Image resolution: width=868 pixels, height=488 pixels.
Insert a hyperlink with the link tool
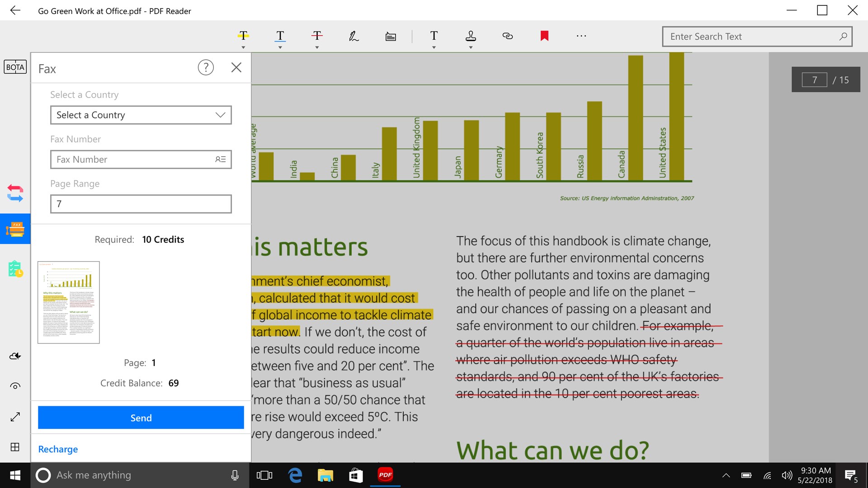pos(507,36)
